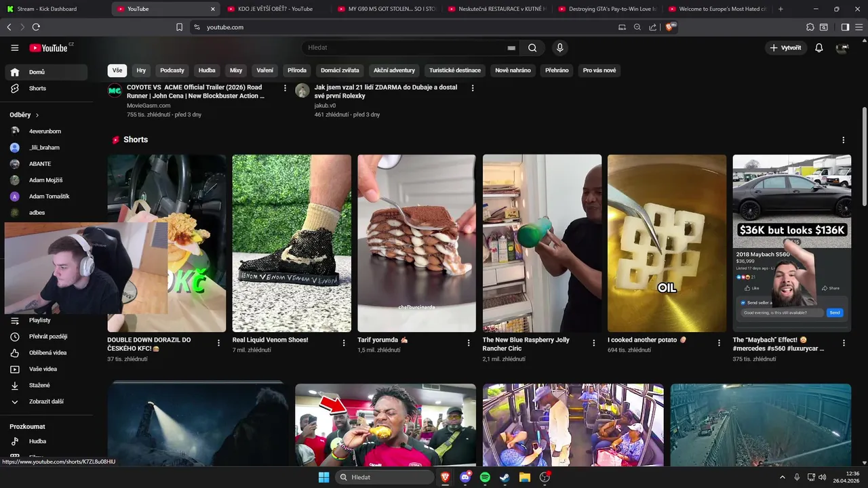Open the notifications bell
868x488 pixels.
[818, 47]
